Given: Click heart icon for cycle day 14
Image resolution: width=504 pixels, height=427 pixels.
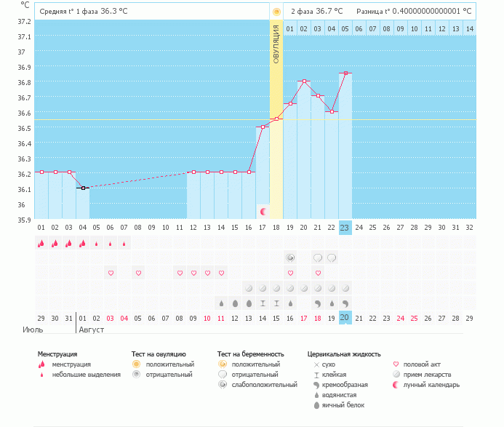Looking at the screenshot, I should click(222, 273).
